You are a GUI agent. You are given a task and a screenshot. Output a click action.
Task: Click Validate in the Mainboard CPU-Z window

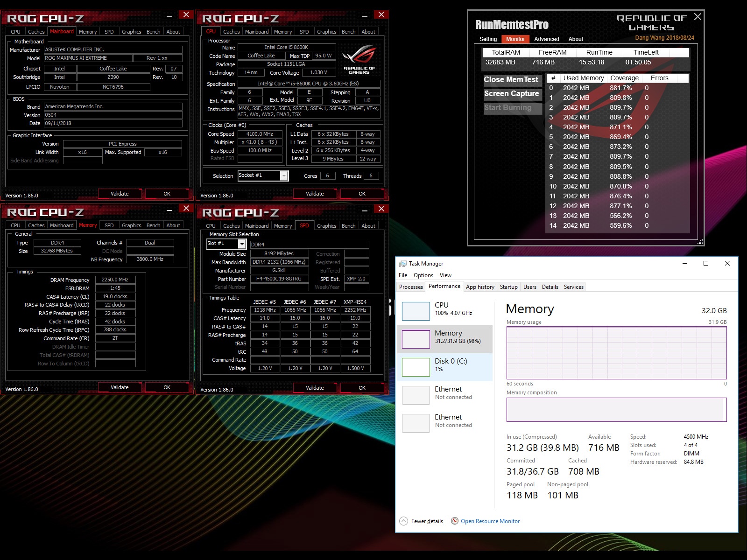point(120,194)
